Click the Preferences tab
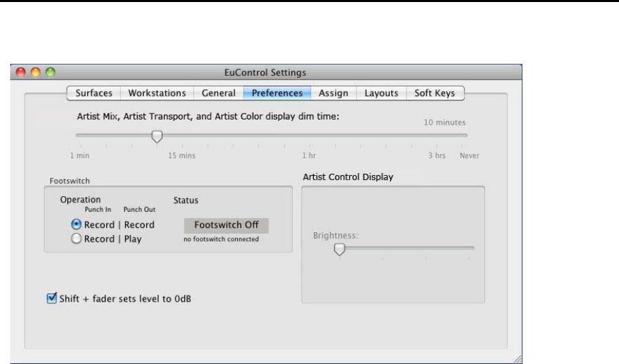The height and width of the screenshot is (364, 619). 277,93
